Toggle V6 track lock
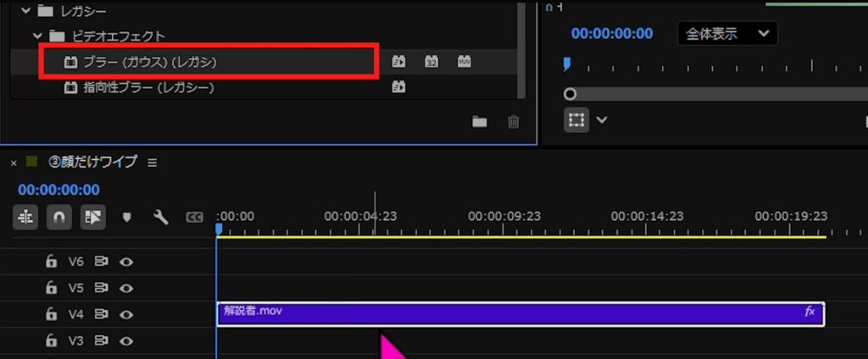This screenshot has width=868, height=359. (x=51, y=262)
